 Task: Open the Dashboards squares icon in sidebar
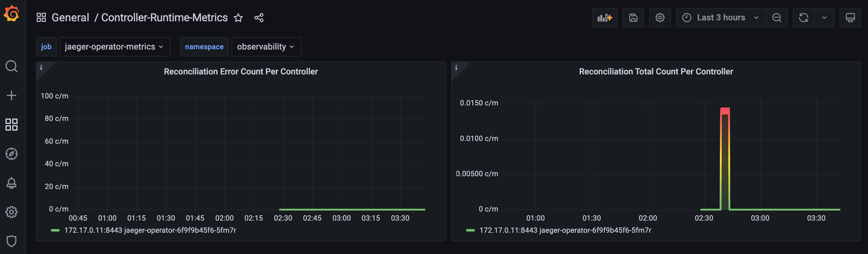12,125
